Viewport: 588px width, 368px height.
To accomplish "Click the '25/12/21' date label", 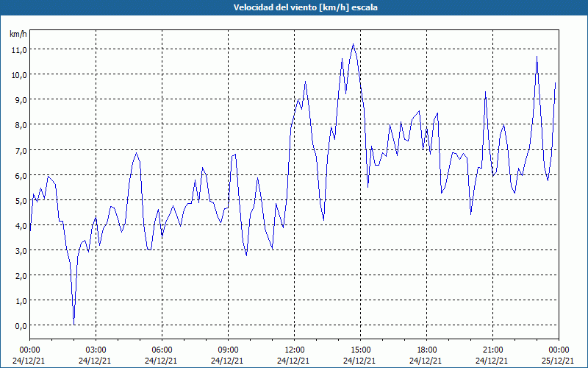I will tap(559, 361).
